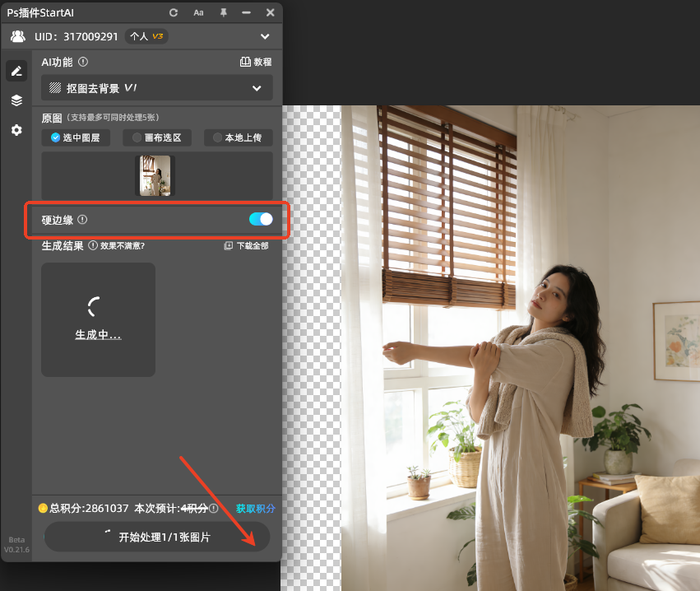Click the 下载全部 download icon
Screen dimensions: 700x591
(x=229, y=245)
